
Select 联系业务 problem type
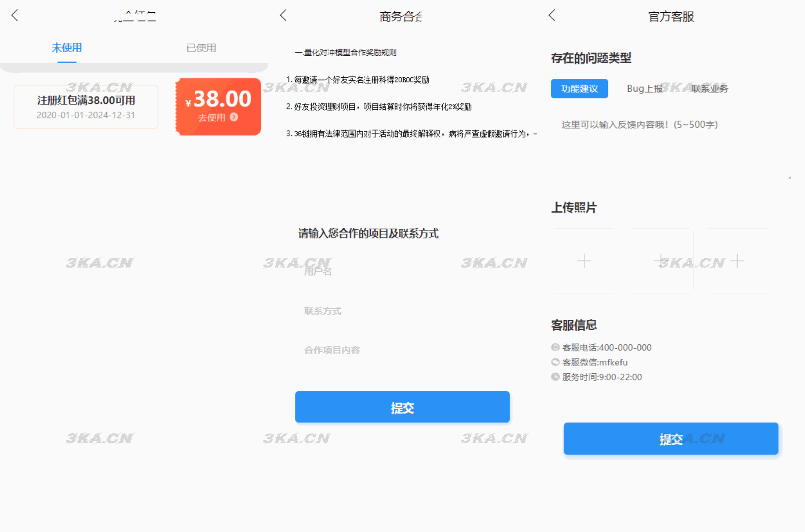[x=709, y=89]
